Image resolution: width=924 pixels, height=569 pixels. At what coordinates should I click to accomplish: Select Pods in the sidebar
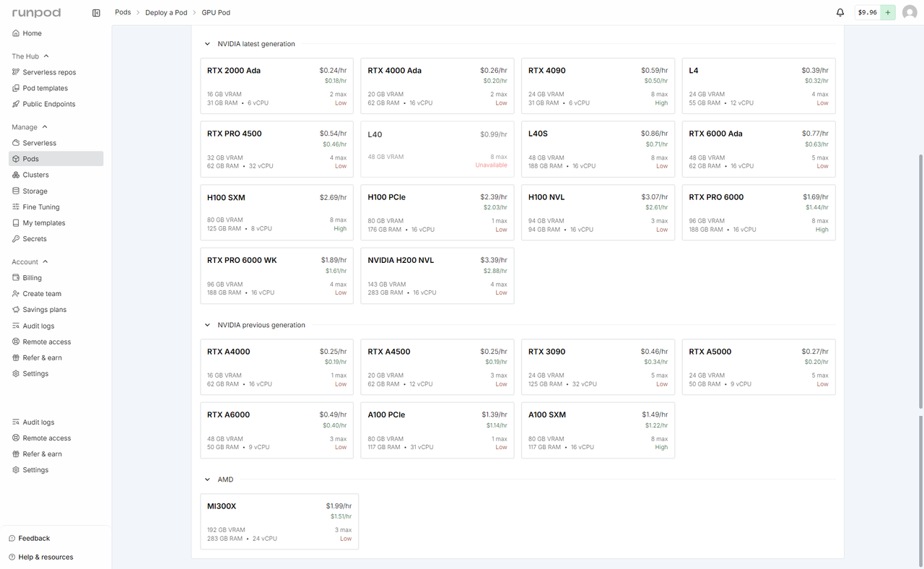click(x=56, y=159)
